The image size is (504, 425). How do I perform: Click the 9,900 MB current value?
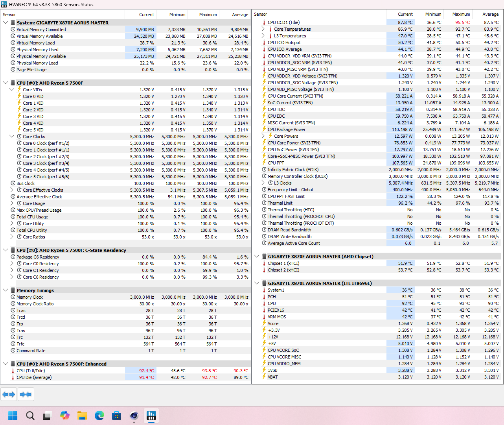(145, 30)
